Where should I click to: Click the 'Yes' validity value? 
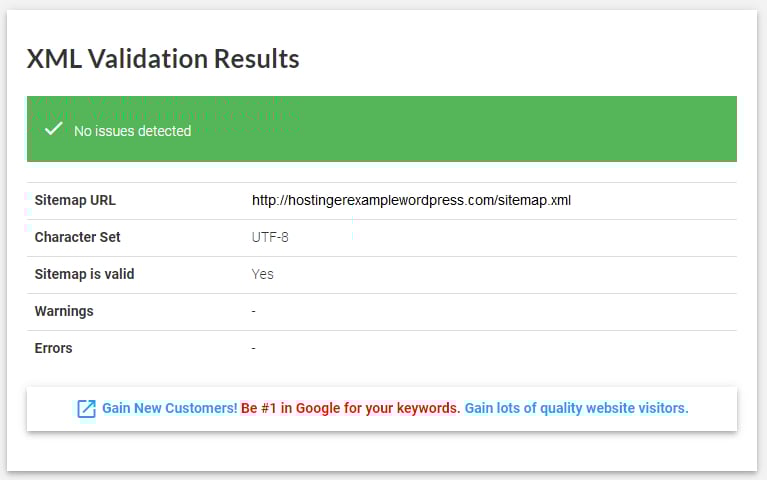click(x=262, y=274)
